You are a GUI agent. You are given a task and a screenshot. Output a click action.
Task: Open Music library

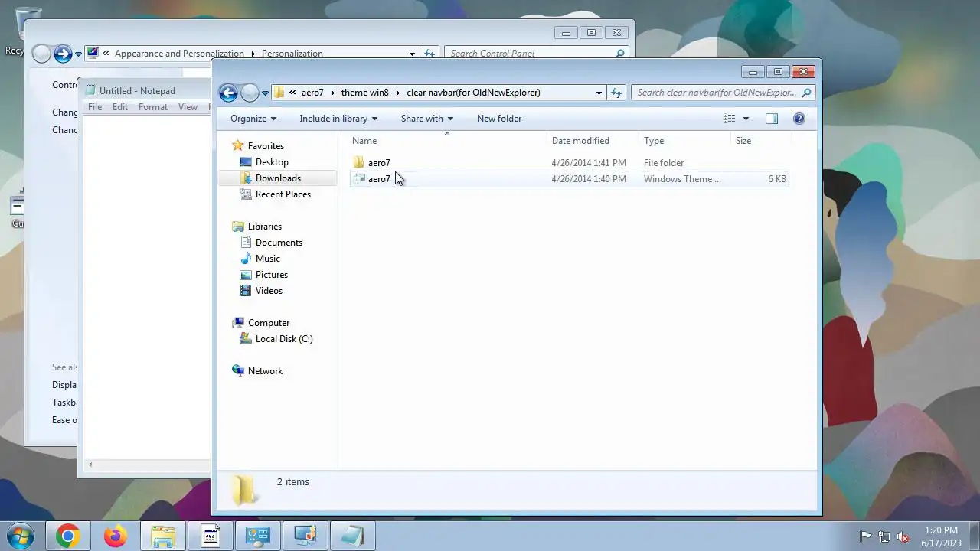pos(267,259)
